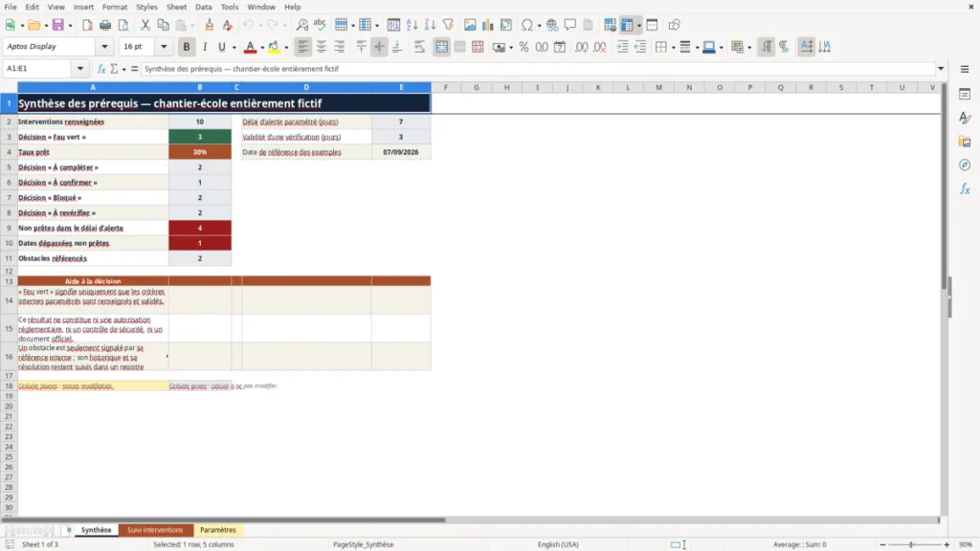Insert special character omega icon

point(527,25)
